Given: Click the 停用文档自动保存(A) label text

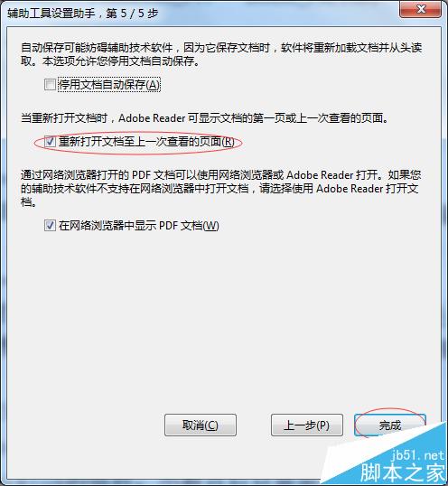Looking at the screenshot, I should [x=109, y=85].
